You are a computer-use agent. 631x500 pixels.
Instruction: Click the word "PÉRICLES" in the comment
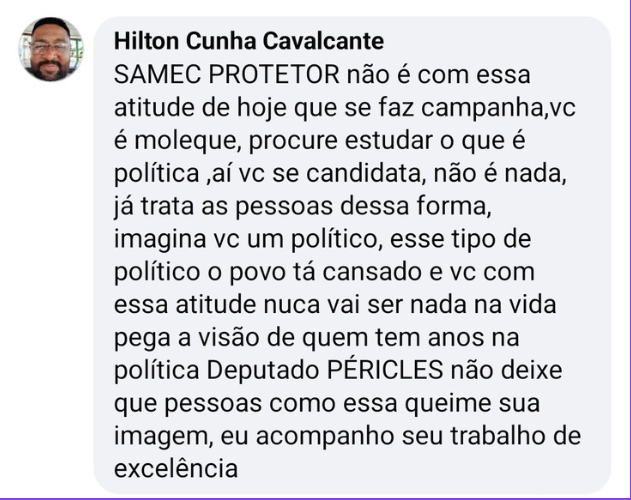[x=385, y=369]
